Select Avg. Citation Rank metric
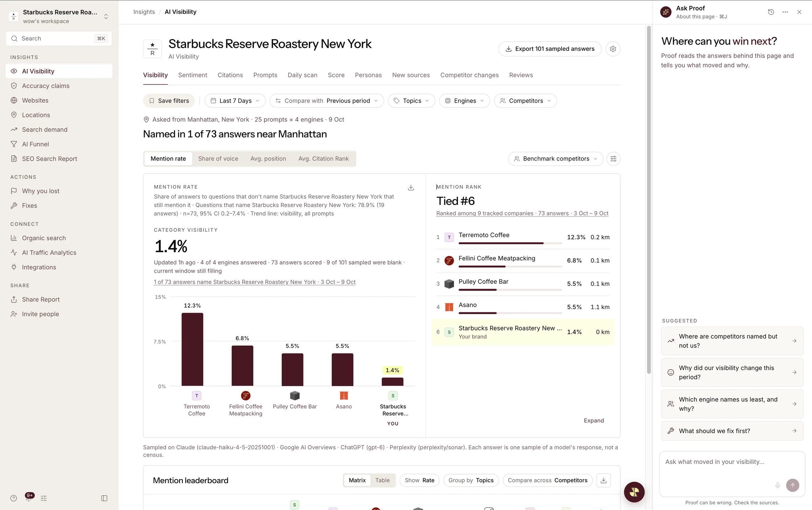The image size is (812, 510). pos(323,159)
